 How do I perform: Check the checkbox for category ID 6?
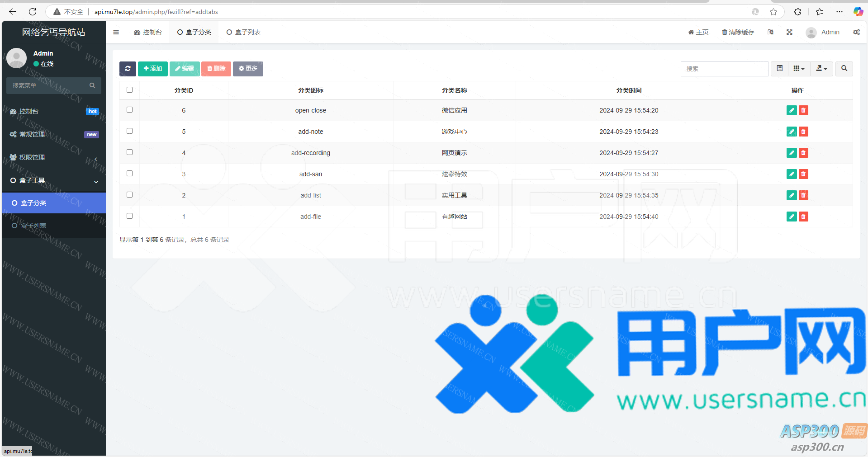130,110
